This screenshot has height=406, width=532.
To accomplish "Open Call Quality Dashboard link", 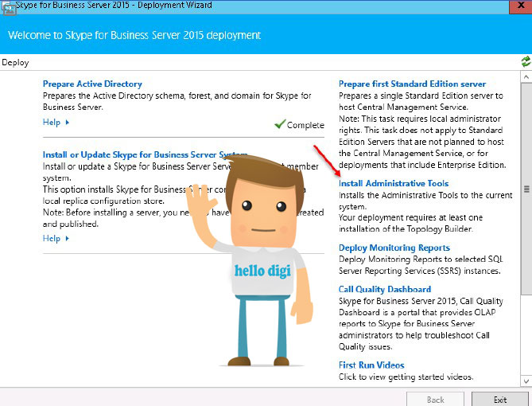I will (385, 289).
